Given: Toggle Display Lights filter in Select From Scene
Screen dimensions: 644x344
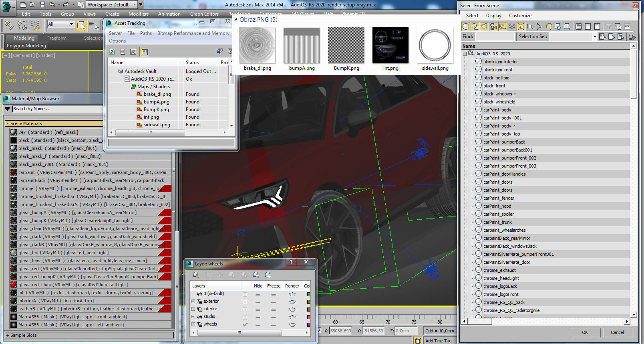Looking at the screenshot, I should [484, 26].
